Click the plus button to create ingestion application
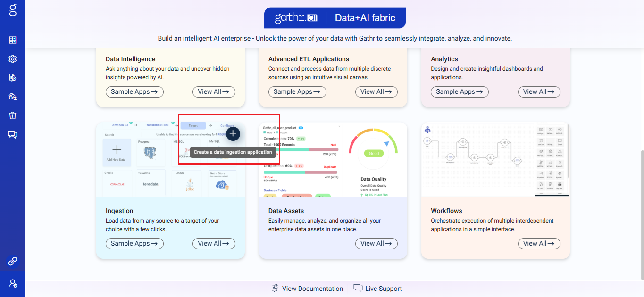The width and height of the screenshot is (644, 297). pyautogui.click(x=233, y=134)
